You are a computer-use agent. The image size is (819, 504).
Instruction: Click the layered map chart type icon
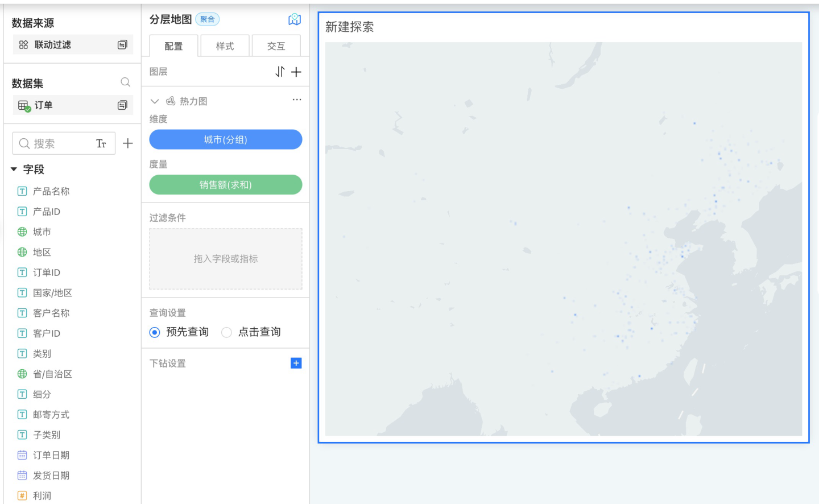[x=295, y=20]
